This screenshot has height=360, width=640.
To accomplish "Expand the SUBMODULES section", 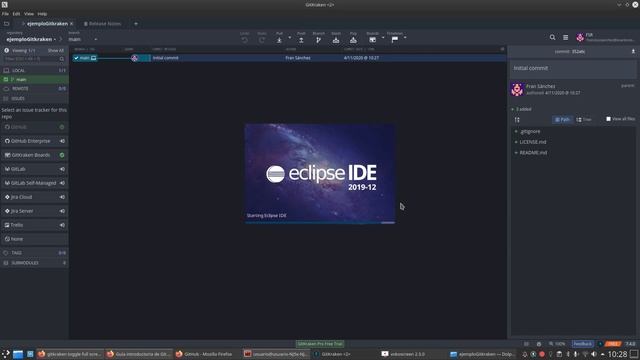I will (34, 263).
